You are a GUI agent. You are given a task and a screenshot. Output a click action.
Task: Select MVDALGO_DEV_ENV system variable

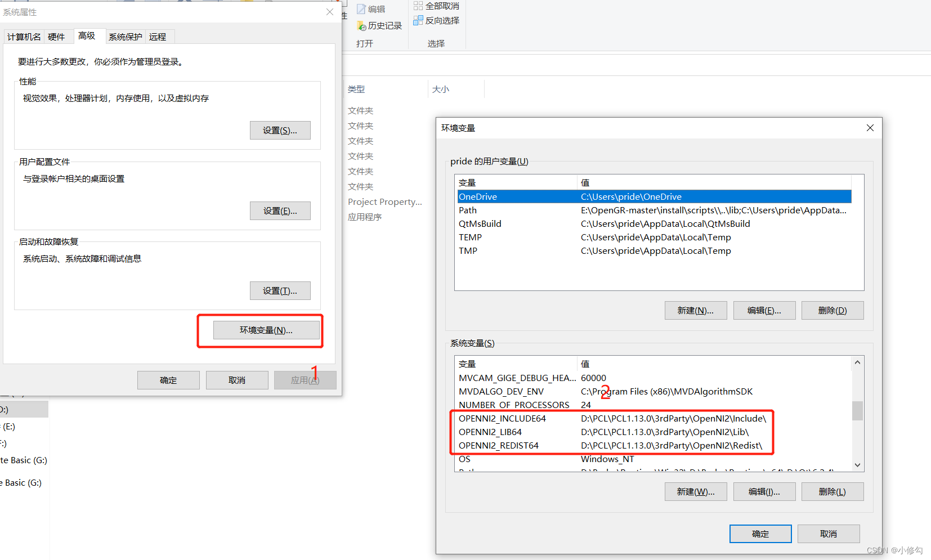pos(654,391)
